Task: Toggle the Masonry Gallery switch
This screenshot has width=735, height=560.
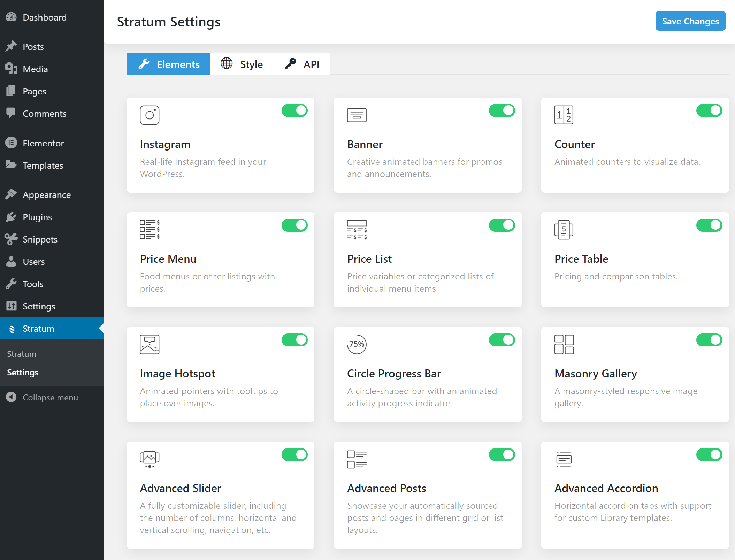Action: (x=709, y=340)
